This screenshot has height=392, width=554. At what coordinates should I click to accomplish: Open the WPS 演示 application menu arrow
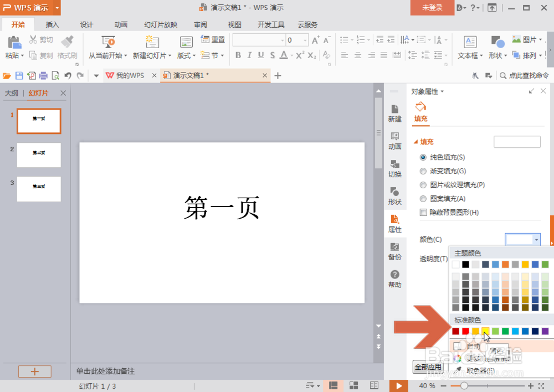[57, 8]
